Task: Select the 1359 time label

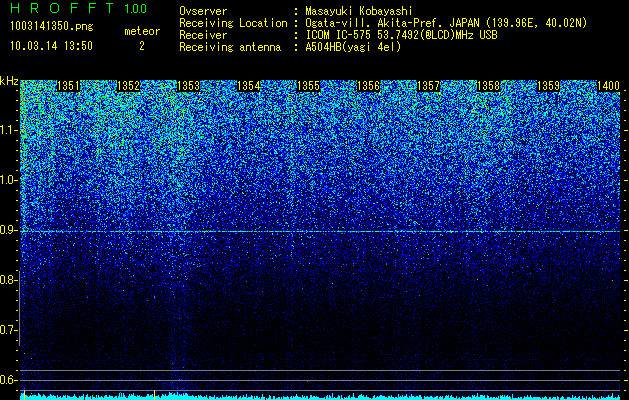Action: [548, 86]
